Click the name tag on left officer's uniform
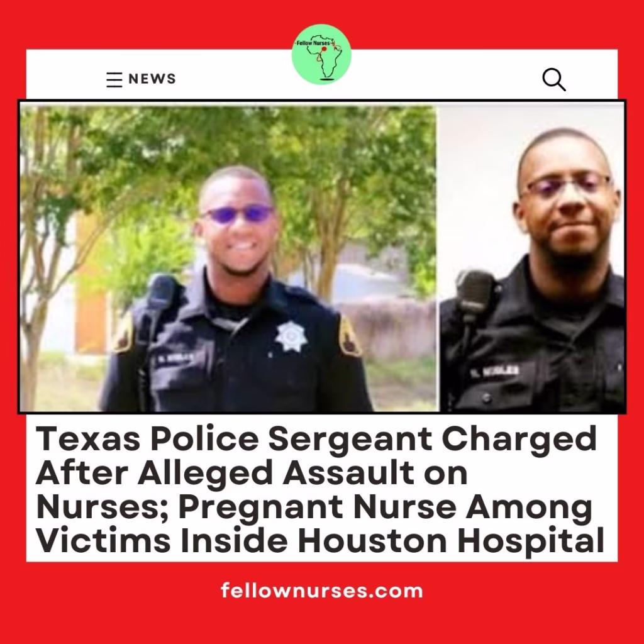This screenshot has height=644, width=644. pyautogui.click(x=174, y=358)
